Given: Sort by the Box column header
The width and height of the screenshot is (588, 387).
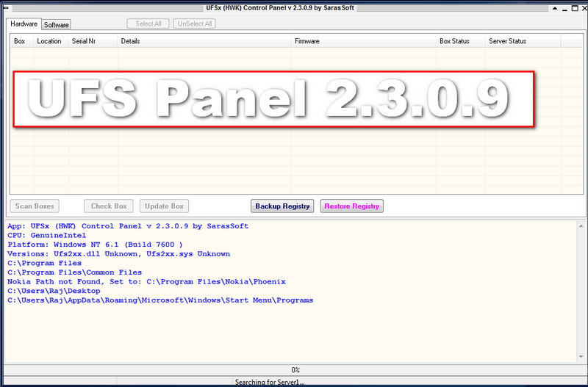Looking at the screenshot, I should coord(22,41).
